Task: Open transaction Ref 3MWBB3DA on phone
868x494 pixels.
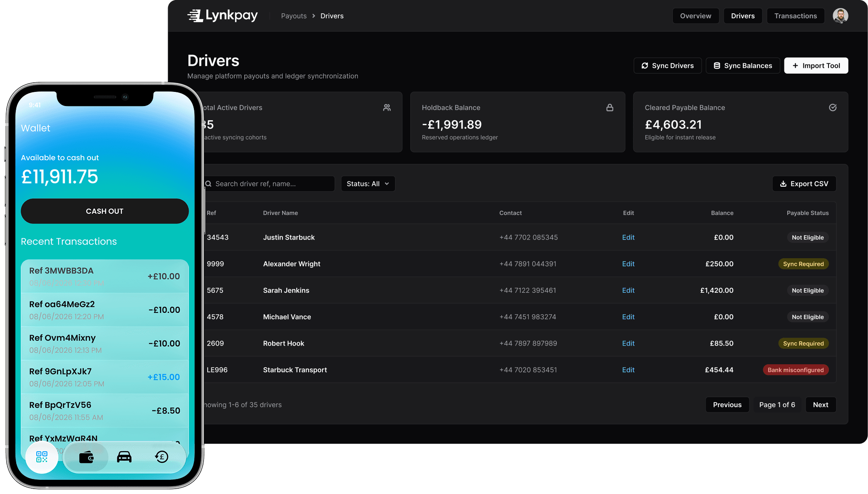Action: click(104, 277)
